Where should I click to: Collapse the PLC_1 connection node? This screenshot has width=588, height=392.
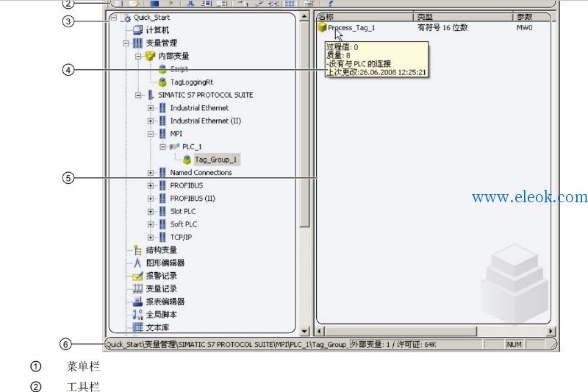[x=162, y=146]
